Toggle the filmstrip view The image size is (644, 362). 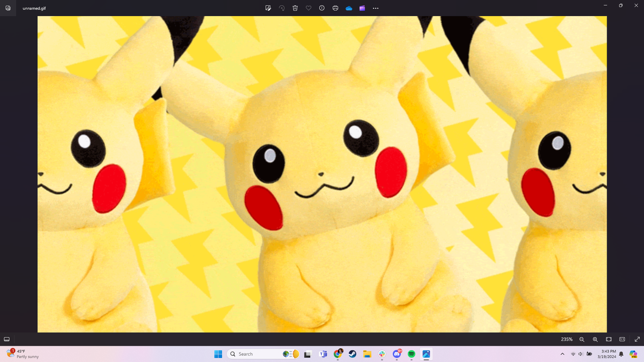coord(7,339)
